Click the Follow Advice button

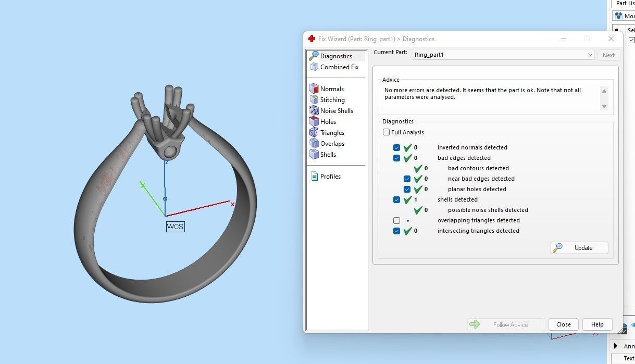(506, 324)
